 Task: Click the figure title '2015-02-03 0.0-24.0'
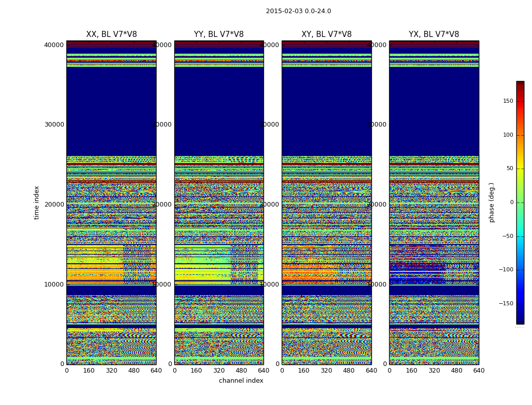click(298, 11)
